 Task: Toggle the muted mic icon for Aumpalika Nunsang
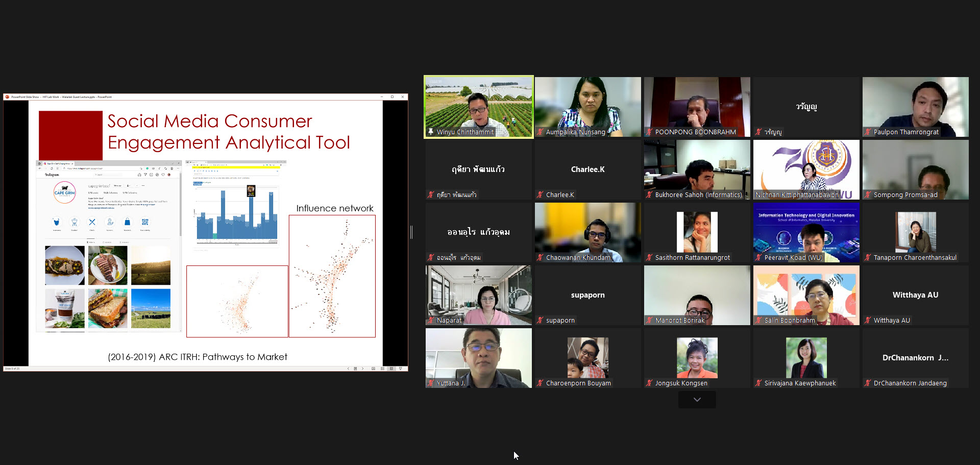540,132
